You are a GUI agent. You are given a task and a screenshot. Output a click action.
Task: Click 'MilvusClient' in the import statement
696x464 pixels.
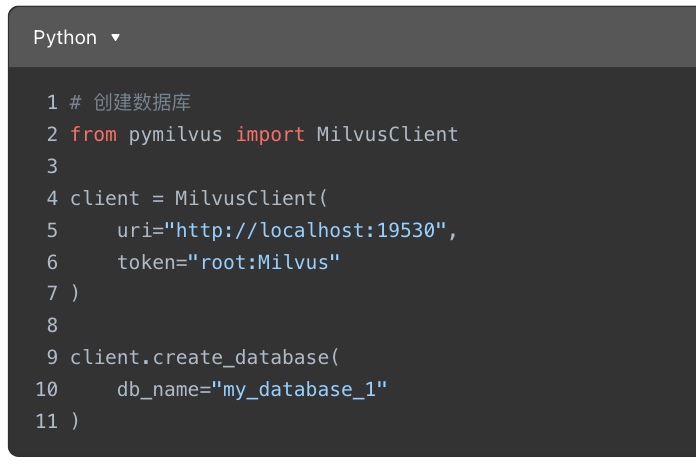387,134
